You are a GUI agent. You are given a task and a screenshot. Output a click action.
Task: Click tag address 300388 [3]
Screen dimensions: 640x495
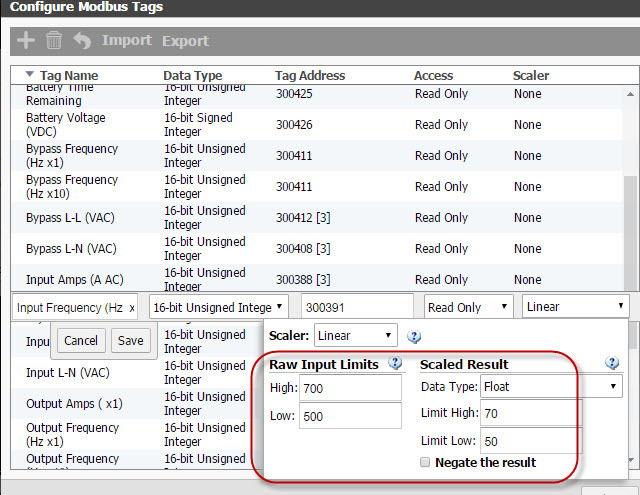(303, 280)
